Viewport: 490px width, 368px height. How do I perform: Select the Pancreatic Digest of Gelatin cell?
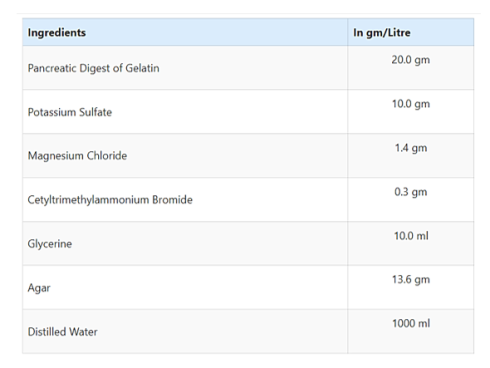pyautogui.click(x=185, y=68)
